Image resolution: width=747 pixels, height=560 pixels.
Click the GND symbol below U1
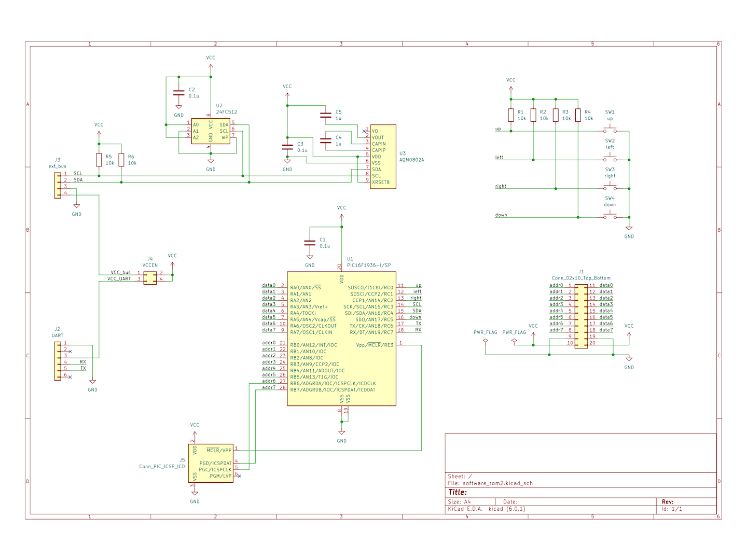click(x=341, y=433)
